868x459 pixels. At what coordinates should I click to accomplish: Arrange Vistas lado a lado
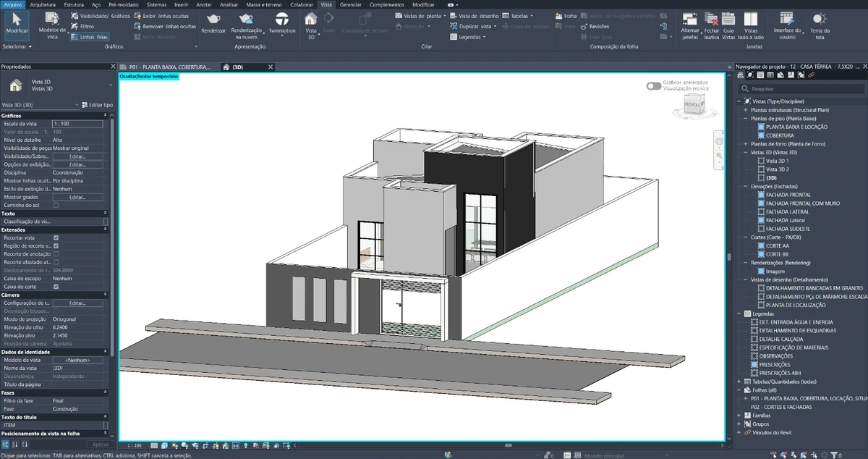[752, 25]
